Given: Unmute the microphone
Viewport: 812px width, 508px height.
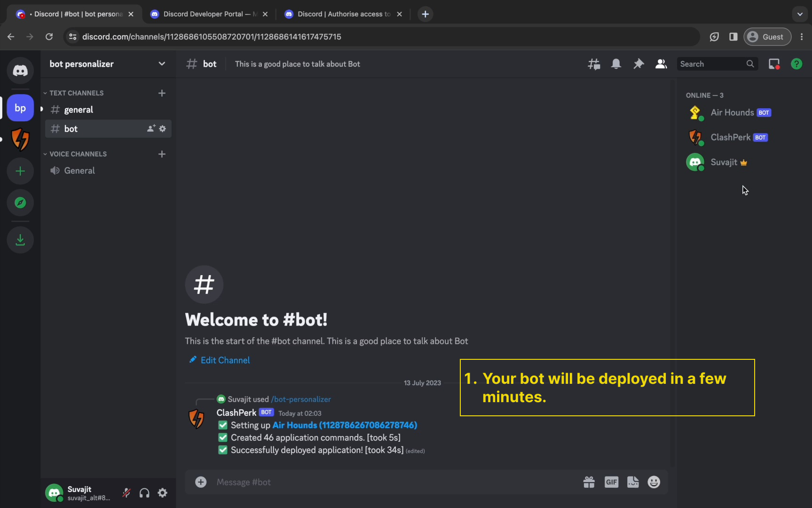Looking at the screenshot, I should coord(126,493).
